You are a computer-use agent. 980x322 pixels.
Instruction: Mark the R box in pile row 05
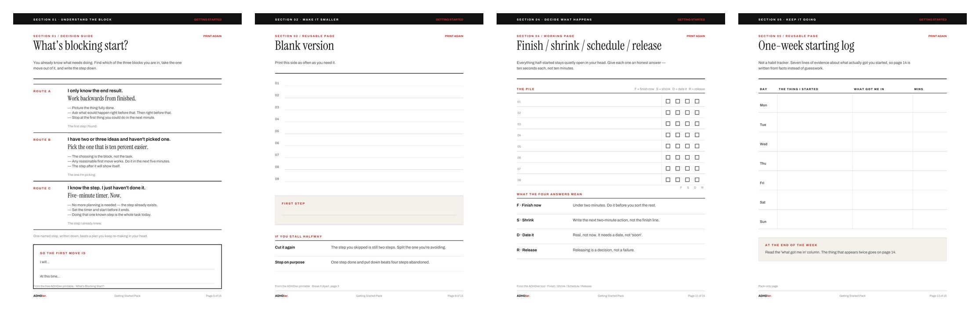(x=697, y=146)
